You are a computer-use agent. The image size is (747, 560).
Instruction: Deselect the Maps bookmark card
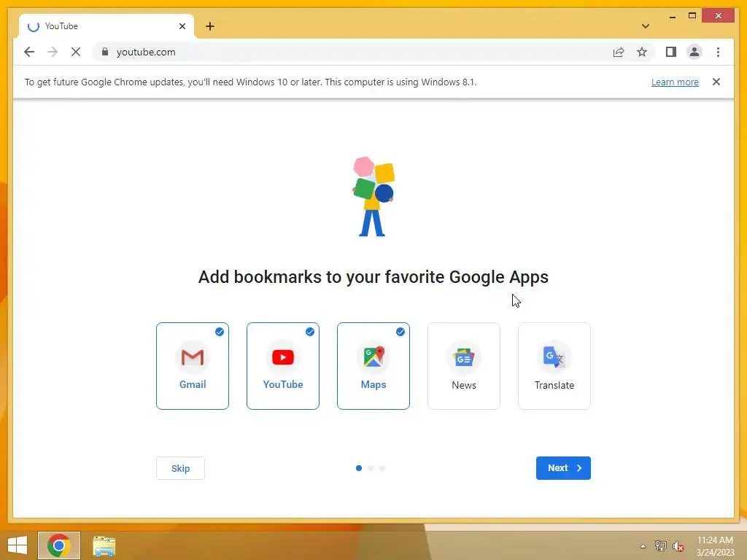coord(373,366)
